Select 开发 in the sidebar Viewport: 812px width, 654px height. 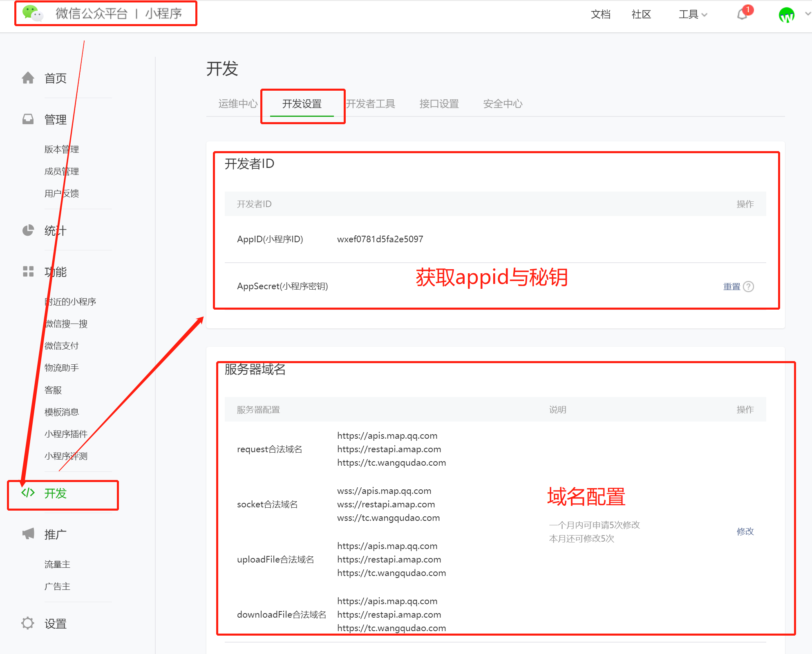[56, 493]
